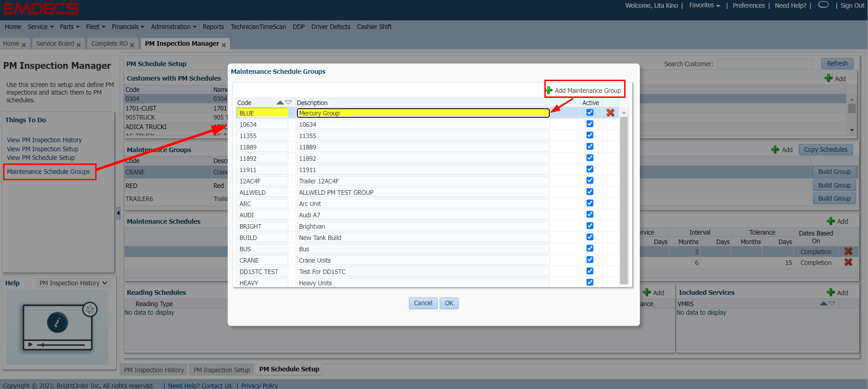The image size is (868, 389).
Task: Sort Code column descending in dialog
Action: click(x=288, y=103)
